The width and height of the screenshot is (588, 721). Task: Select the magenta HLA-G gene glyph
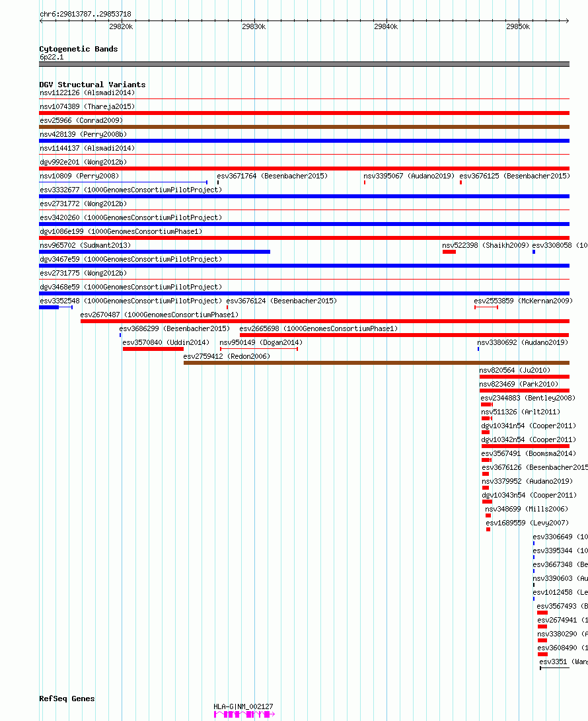[244, 714]
